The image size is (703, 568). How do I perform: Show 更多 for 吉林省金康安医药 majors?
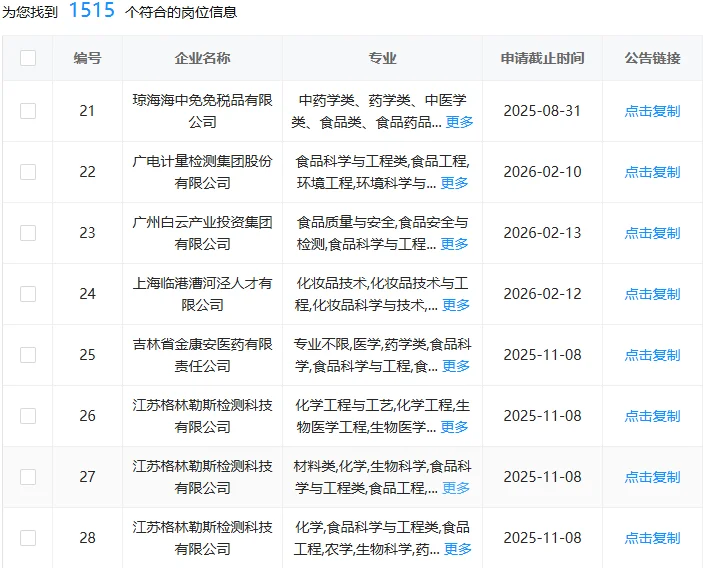point(456,366)
